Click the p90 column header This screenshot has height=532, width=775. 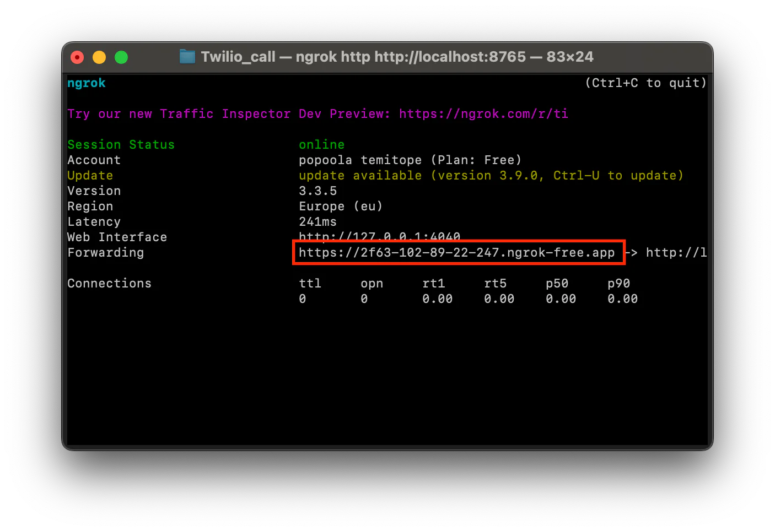(619, 284)
